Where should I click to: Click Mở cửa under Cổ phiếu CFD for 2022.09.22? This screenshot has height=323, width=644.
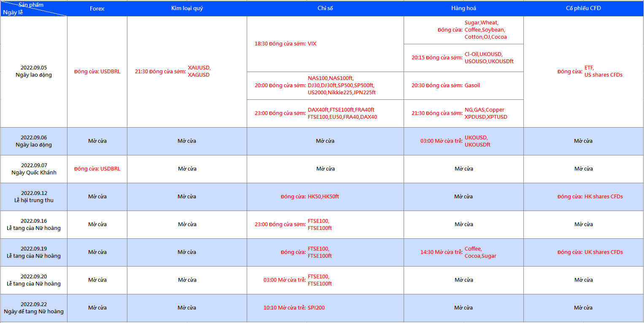(x=583, y=308)
